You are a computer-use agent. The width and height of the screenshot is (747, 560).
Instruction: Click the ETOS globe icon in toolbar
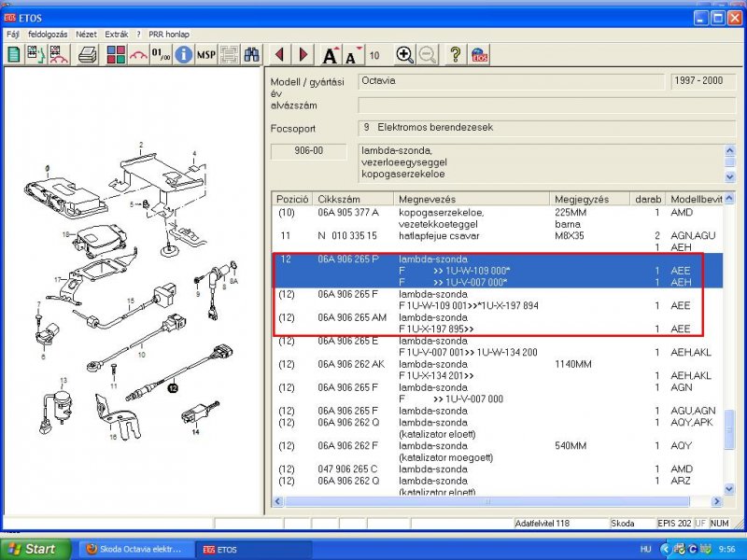pos(479,55)
